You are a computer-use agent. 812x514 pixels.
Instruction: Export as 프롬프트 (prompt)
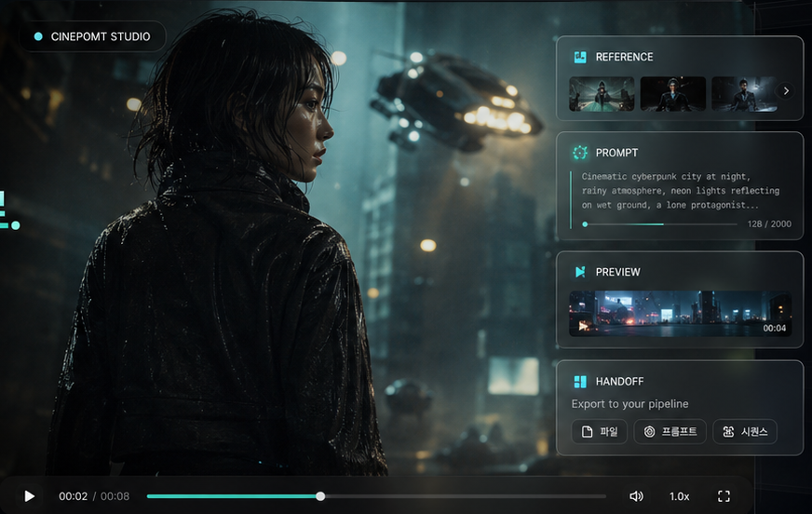670,432
